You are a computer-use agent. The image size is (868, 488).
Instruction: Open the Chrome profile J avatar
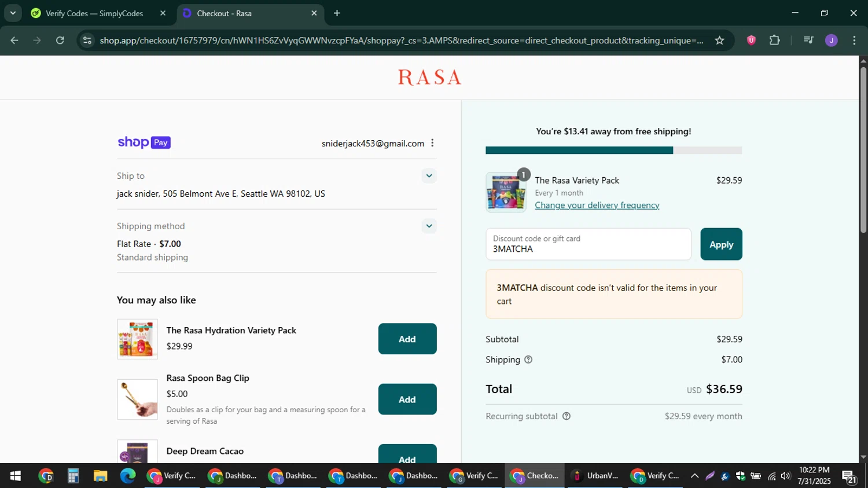832,41
